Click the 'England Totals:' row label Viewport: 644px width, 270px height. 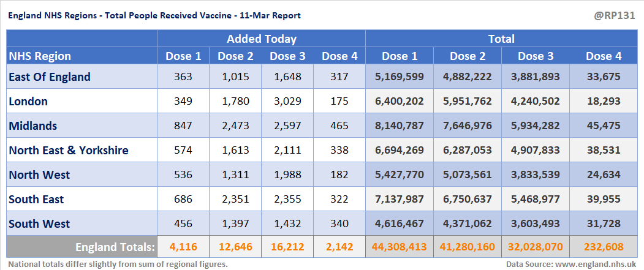[x=115, y=247]
